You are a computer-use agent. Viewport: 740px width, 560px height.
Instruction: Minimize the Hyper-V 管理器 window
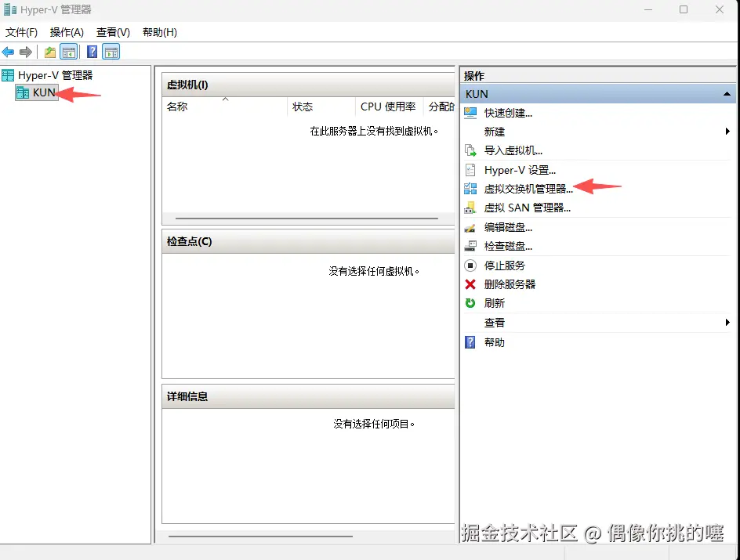tap(648, 9)
